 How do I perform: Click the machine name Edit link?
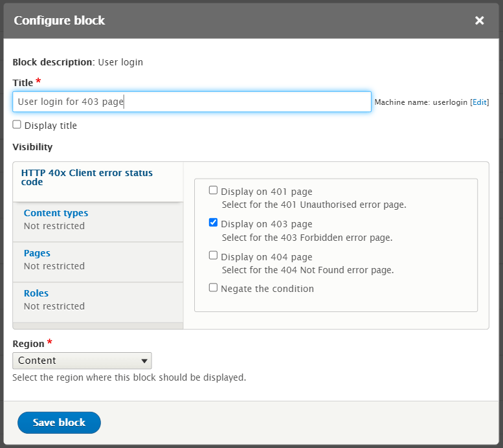pyautogui.click(x=479, y=102)
